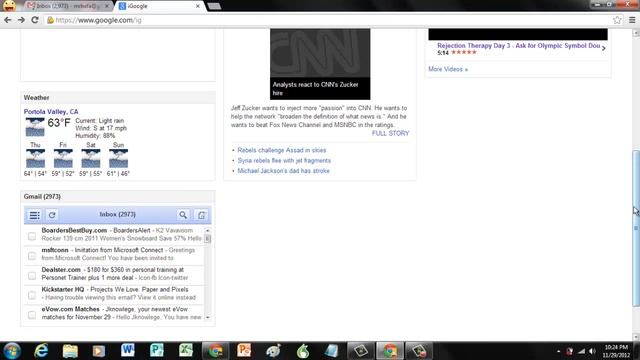Tick the checkbox for the Kickstarter HQ email
The width and height of the screenshot is (640, 360).
32,295
